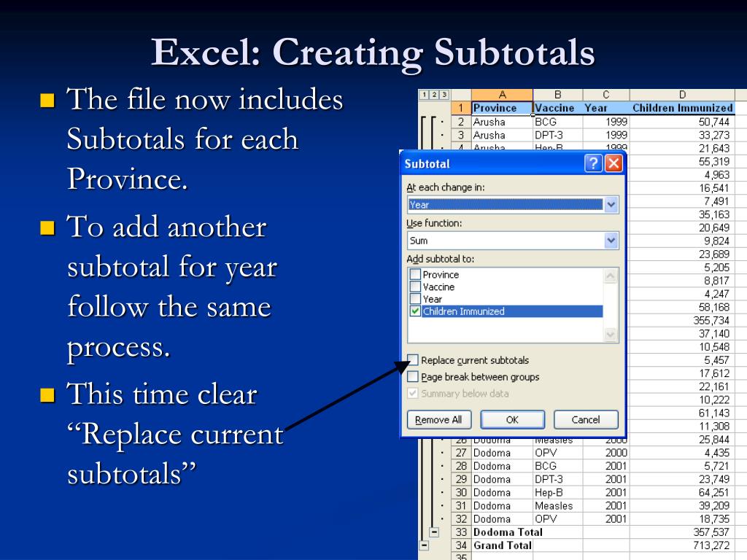Click row 30 Hep-B cell

pos(558,492)
